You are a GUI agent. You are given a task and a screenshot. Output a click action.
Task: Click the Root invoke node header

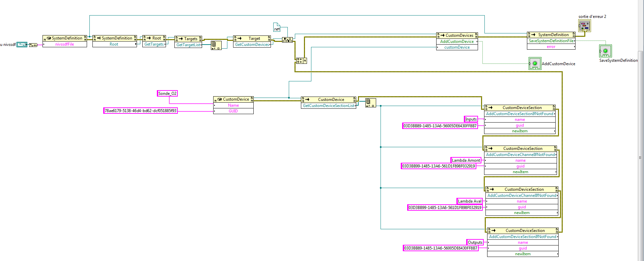[x=154, y=38]
